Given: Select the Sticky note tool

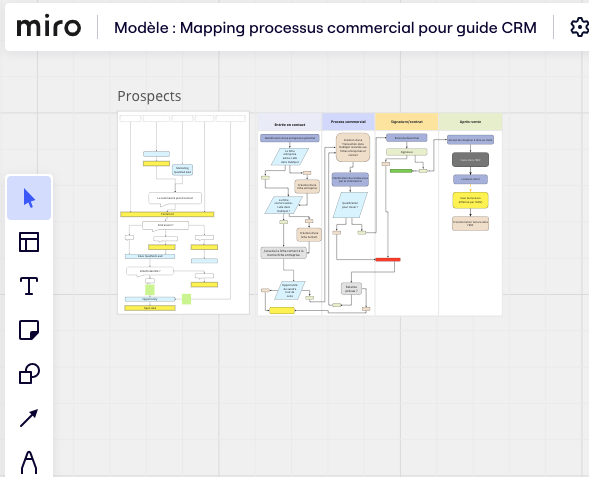Looking at the screenshot, I should 29,330.
